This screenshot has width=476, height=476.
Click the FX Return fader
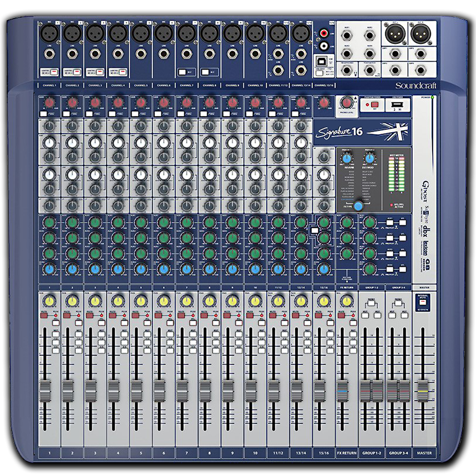[x=342, y=391]
